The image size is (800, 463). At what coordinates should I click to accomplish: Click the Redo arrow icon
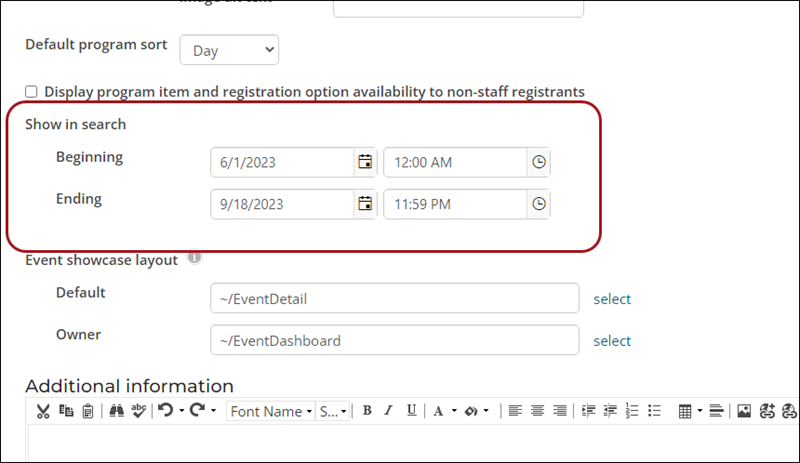197,410
